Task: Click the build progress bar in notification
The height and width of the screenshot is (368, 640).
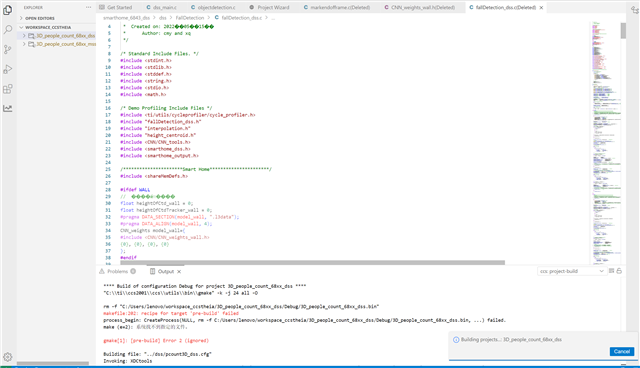Action: coord(542,360)
